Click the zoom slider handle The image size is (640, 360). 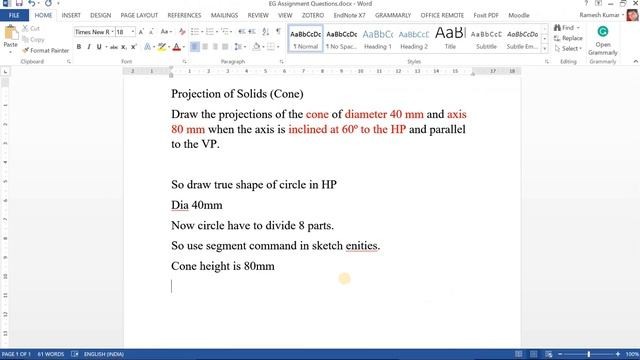[x=589, y=354]
